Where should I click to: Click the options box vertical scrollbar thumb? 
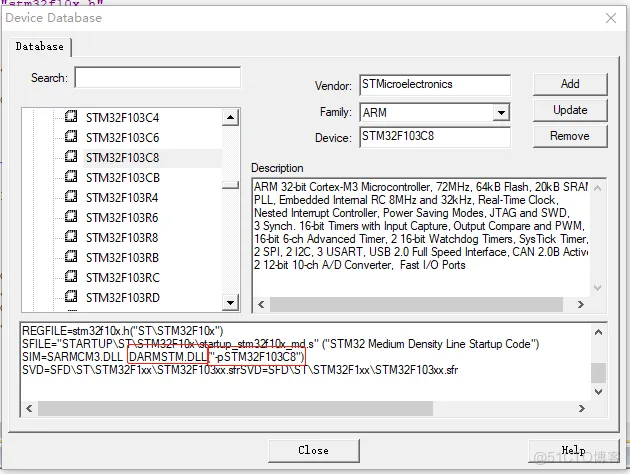pyautogui.click(x=598, y=373)
